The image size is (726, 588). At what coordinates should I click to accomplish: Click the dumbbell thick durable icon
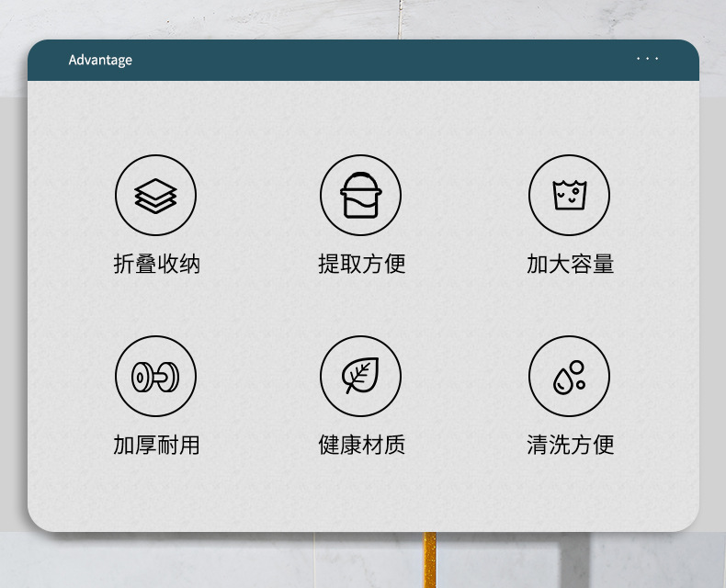point(155,376)
